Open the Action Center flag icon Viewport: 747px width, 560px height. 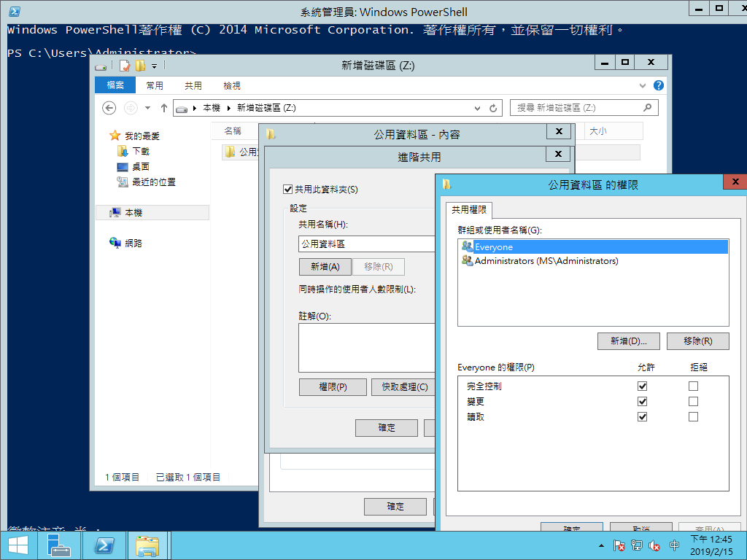click(x=619, y=545)
